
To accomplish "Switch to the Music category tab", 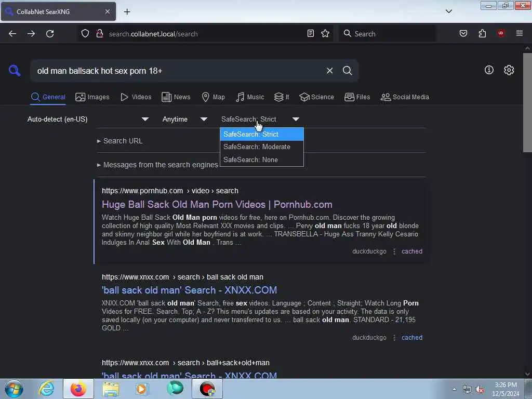I will (250, 97).
